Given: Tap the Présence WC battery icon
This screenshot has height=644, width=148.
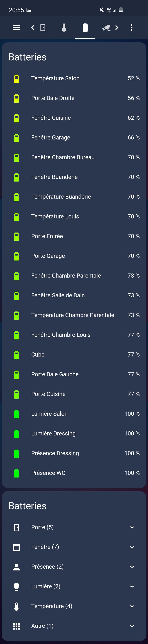Looking at the screenshot, I should pos(16,473).
